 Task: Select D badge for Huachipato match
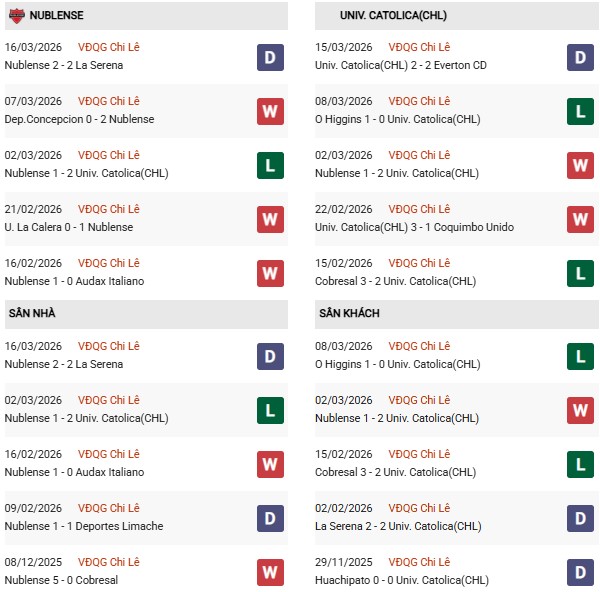coord(581,572)
